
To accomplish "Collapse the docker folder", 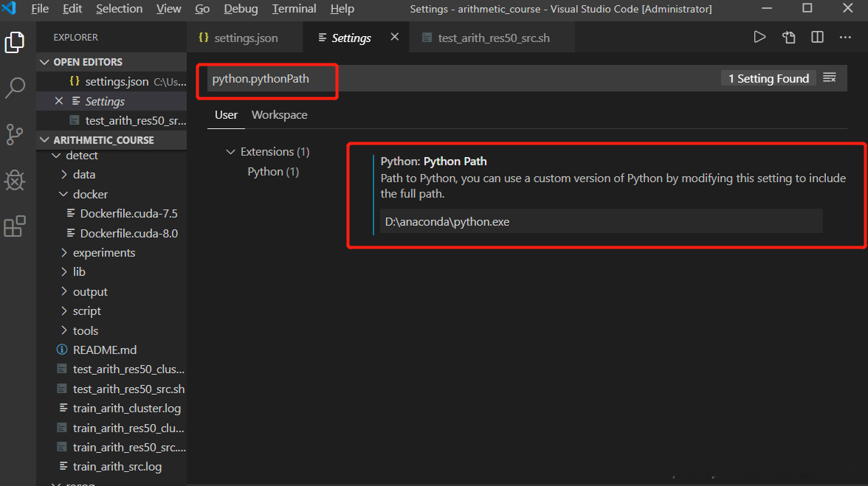I will point(89,195).
